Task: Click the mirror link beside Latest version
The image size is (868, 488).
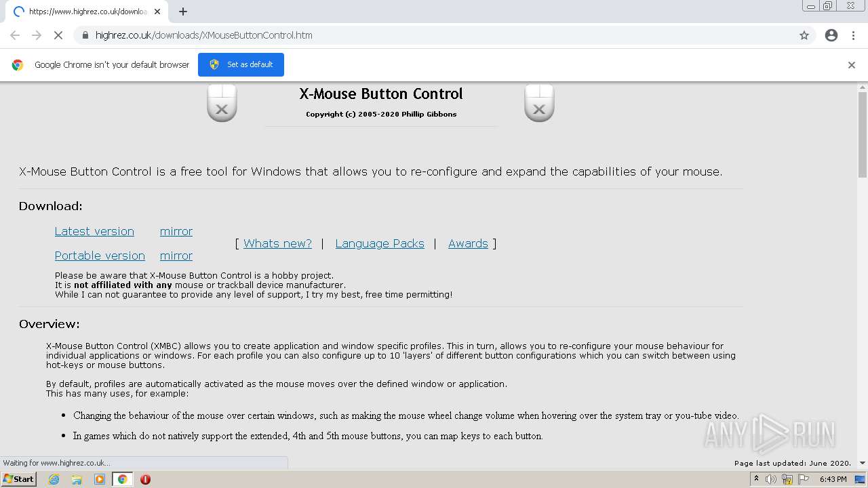Action: pyautogui.click(x=176, y=231)
